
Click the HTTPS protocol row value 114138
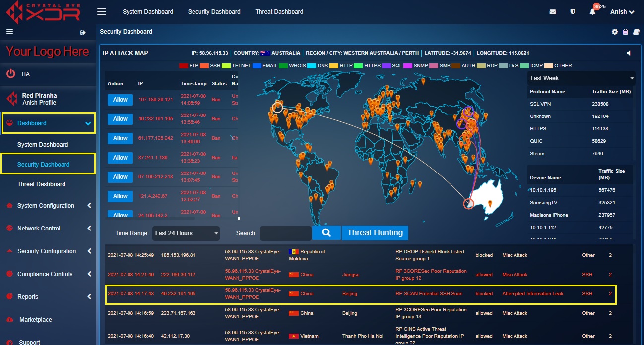[600, 129]
